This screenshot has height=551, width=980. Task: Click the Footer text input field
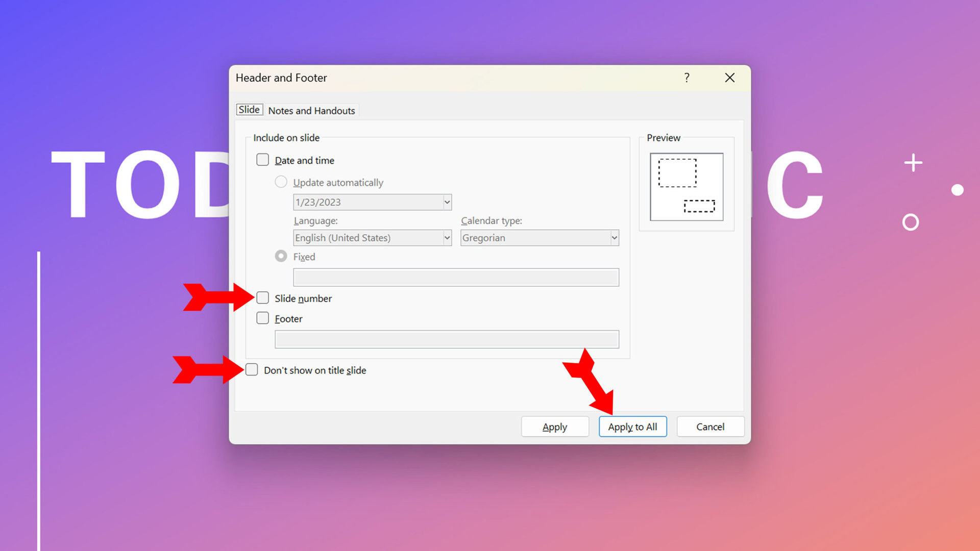pos(447,339)
